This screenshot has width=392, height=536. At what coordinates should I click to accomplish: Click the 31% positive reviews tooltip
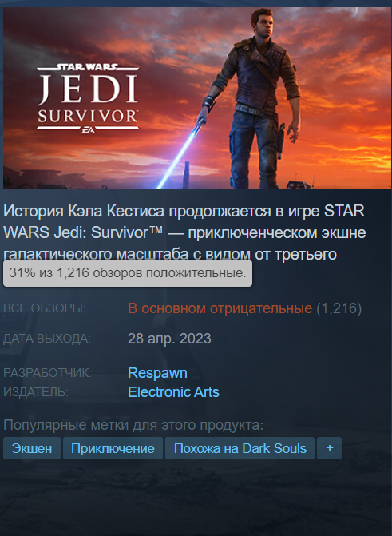(x=128, y=273)
